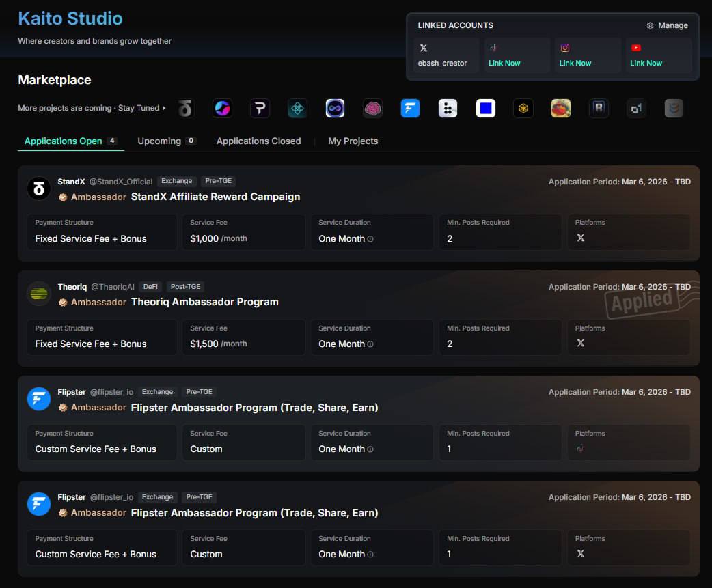Click the Theoriq avatar on its campaign card
The image size is (712, 588).
pos(39,294)
